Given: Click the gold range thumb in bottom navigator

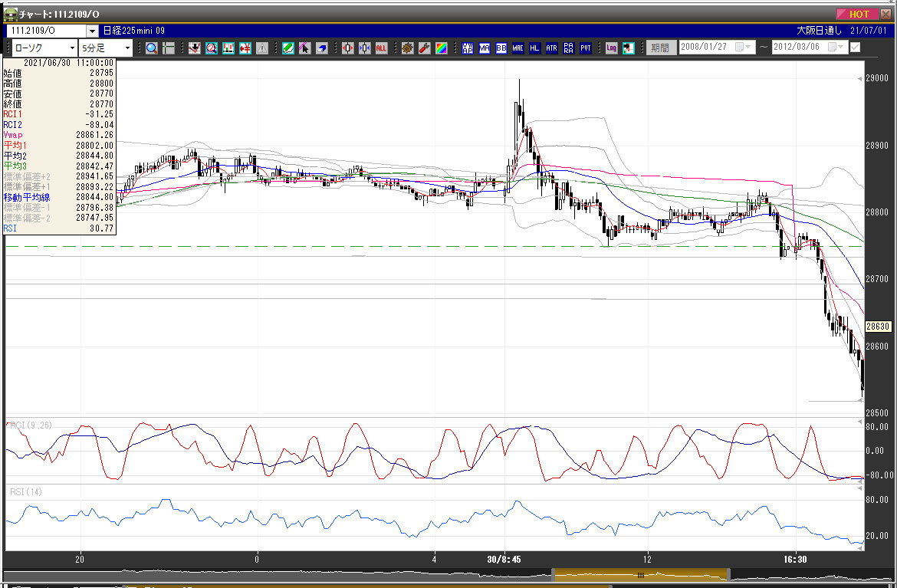Looking at the screenshot, I should pyautogui.click(x=641, y=574).
